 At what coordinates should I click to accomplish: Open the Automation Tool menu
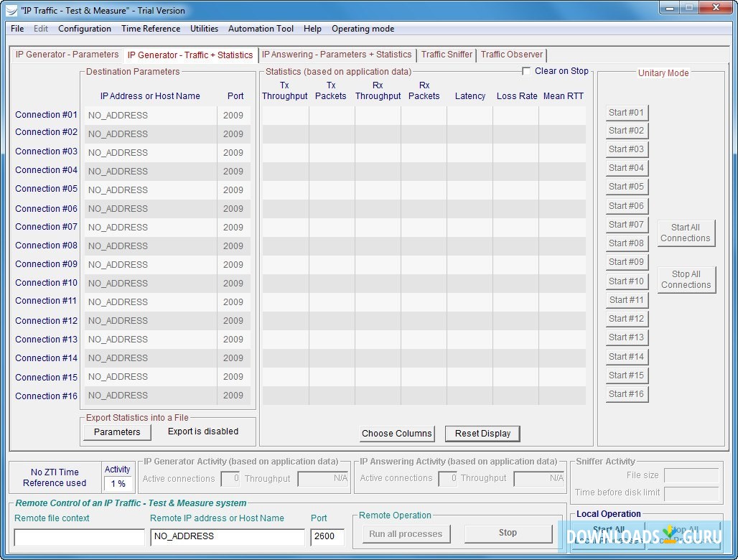click(261, 29)
